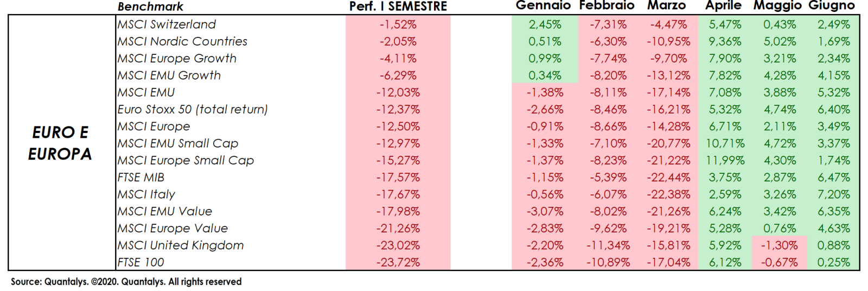Click the FTSE MIB benchmark name
Screen dimensions: 868x291
(141, 178)
